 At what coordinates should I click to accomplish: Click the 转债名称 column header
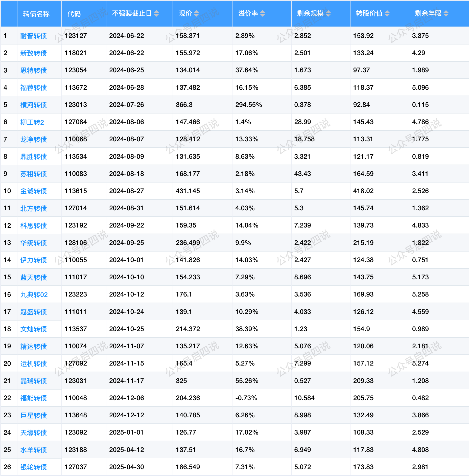coord(36,14)
